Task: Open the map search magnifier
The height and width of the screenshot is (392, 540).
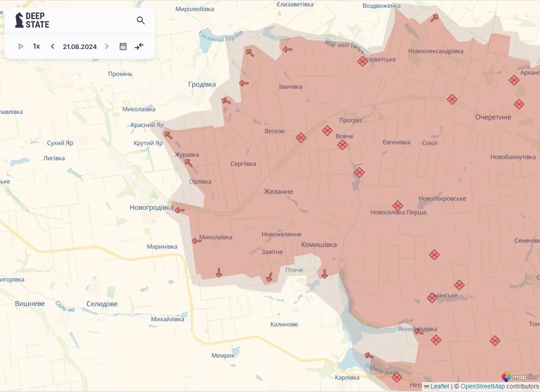Action: (x=141, y=20)
